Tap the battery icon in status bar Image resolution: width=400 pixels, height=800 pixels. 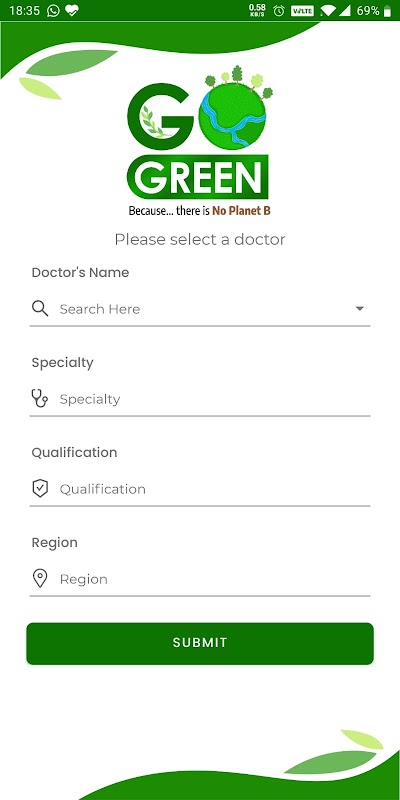point(387,11)
